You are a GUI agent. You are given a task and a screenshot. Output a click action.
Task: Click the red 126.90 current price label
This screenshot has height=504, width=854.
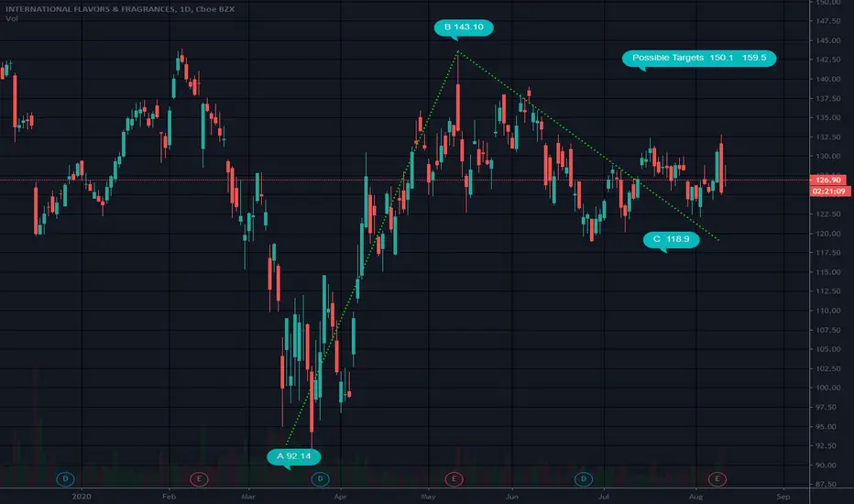[x=827, y=180]
